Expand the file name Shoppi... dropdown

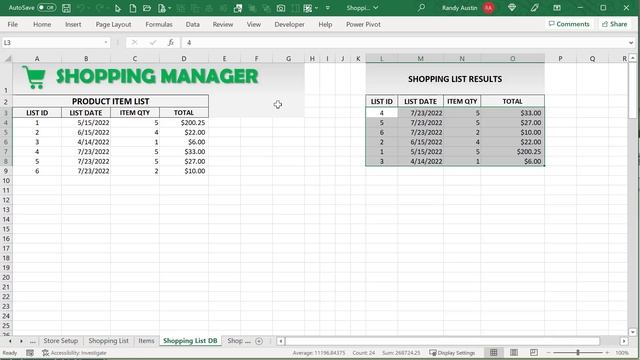coord(376,8)
